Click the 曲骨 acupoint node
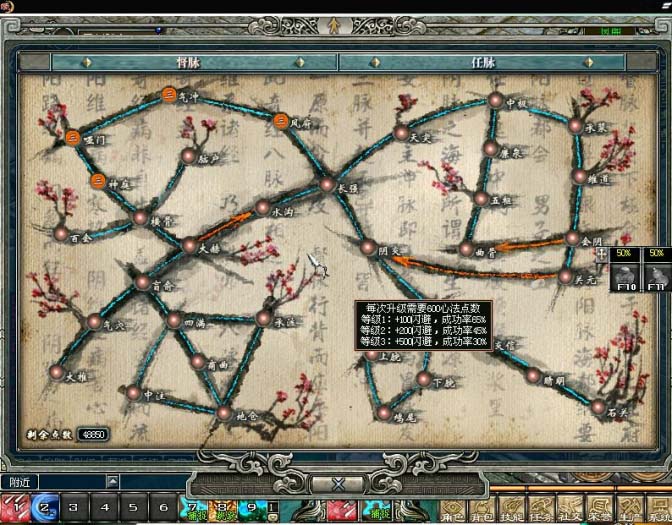 [x=465, y=250]
